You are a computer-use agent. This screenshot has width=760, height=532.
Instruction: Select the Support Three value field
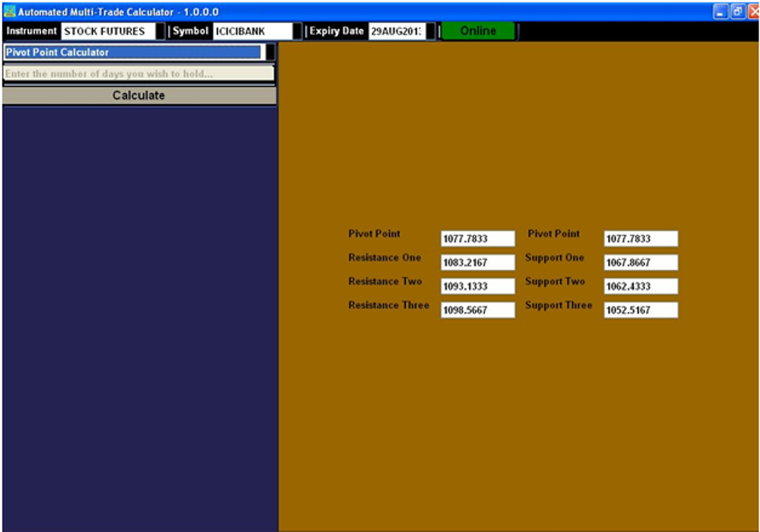[640, 309]
